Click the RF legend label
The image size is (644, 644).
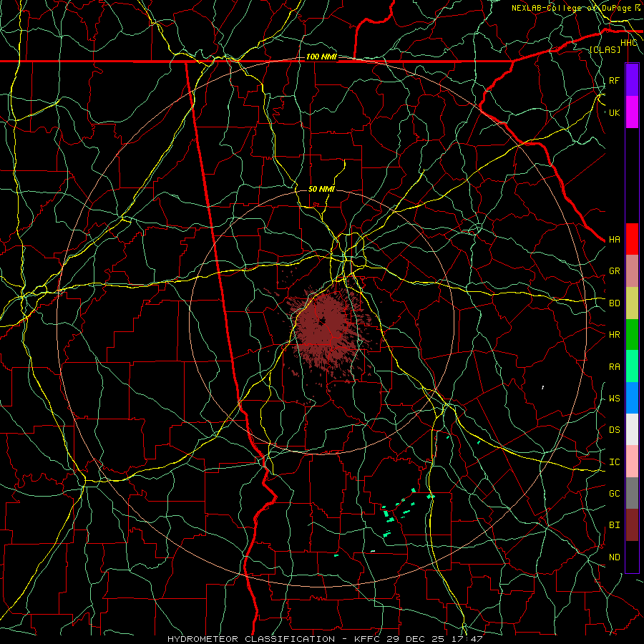tap(614, 80)
